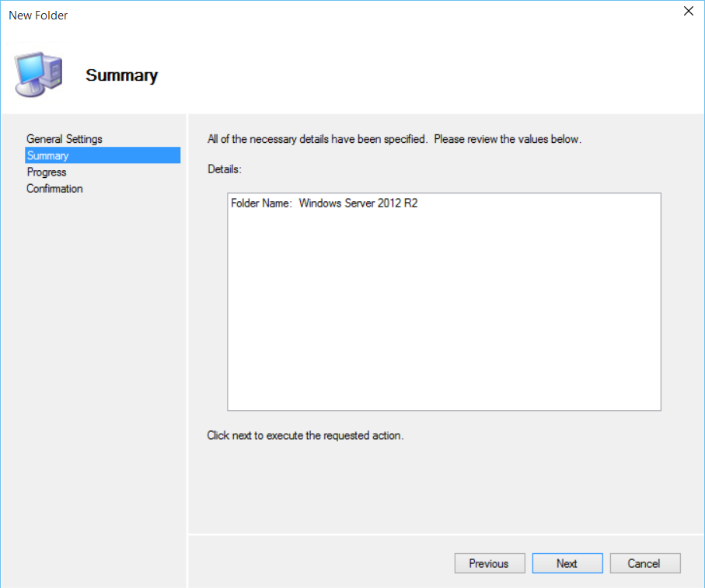Click the 'Folder Name:' label in details
Viewport: 705px width, 588px height.
pos(261,204)
